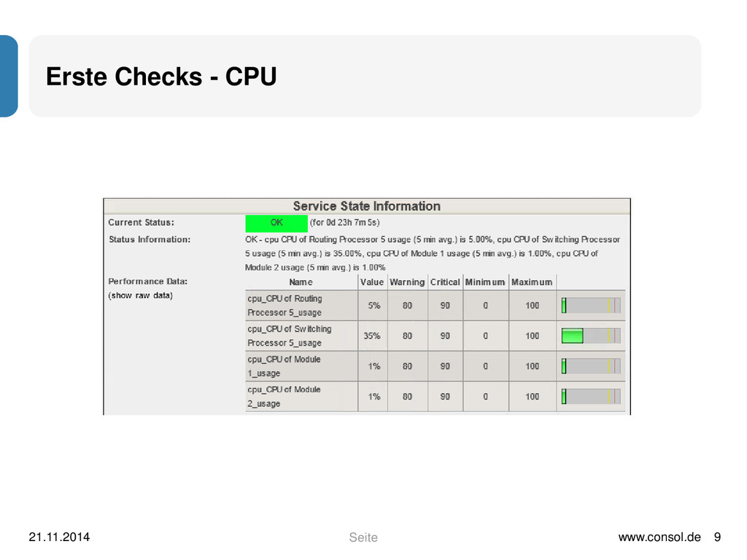Click the Module 2 usage bar
747x560 pixels.
click(591, 397)
